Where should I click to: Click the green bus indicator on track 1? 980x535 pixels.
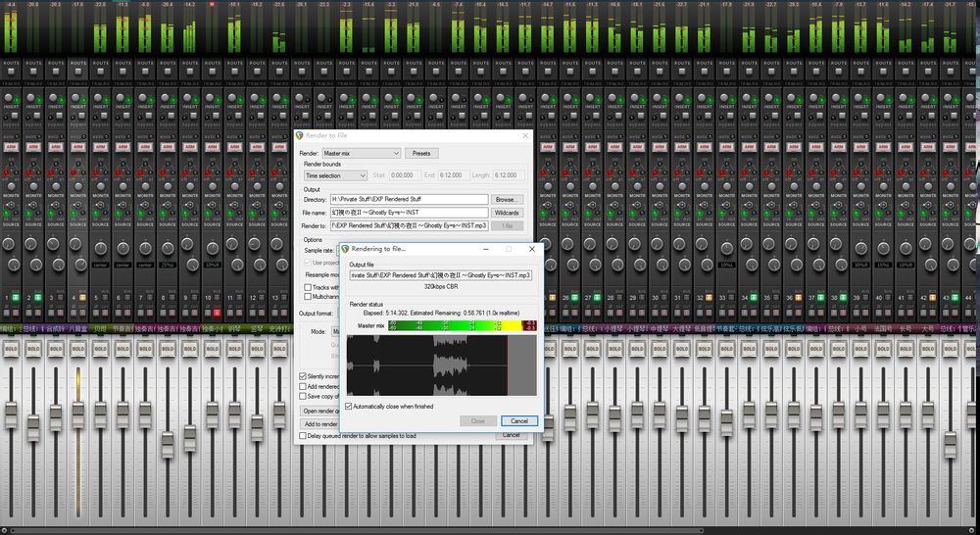click(x=17, y=297)
